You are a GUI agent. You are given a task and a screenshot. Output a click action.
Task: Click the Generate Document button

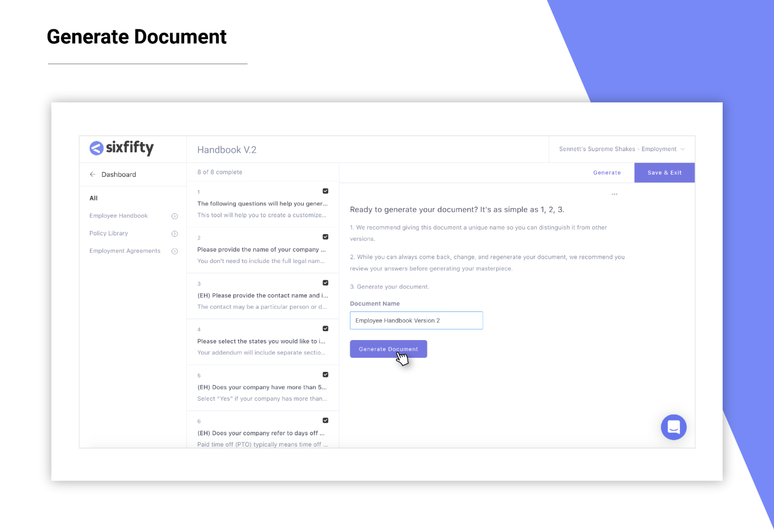point(389,349)
